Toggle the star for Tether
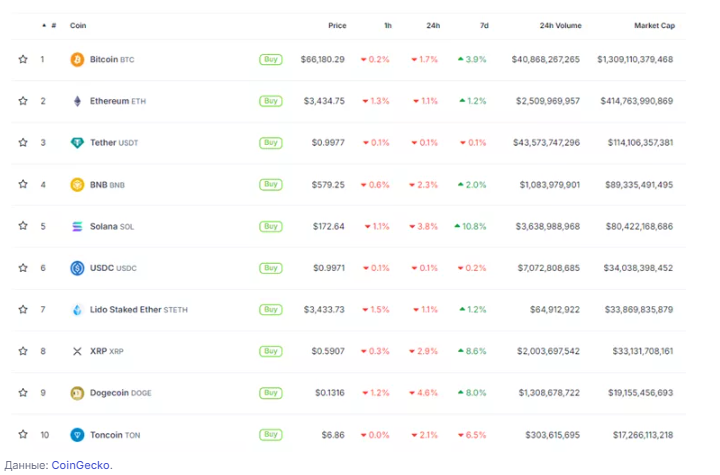720x475 pixels. (23, 142)
